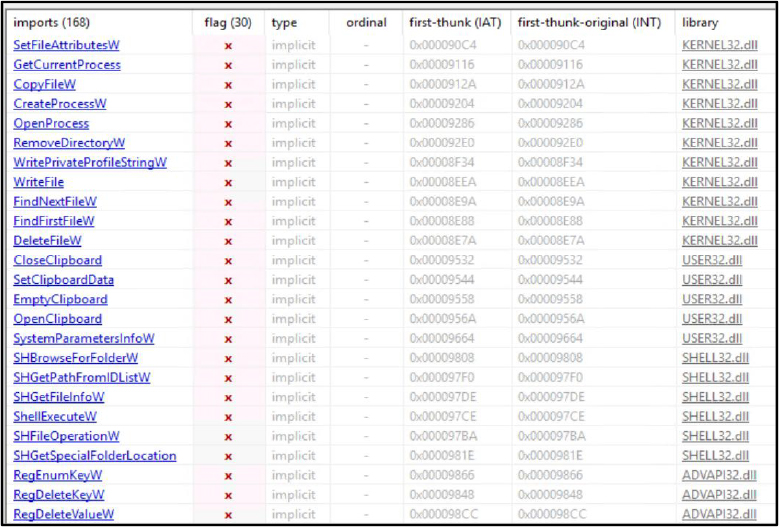Select the WritePrivateProfileStringW link
The width and height of the screenshot is (779, 527).
90,162
